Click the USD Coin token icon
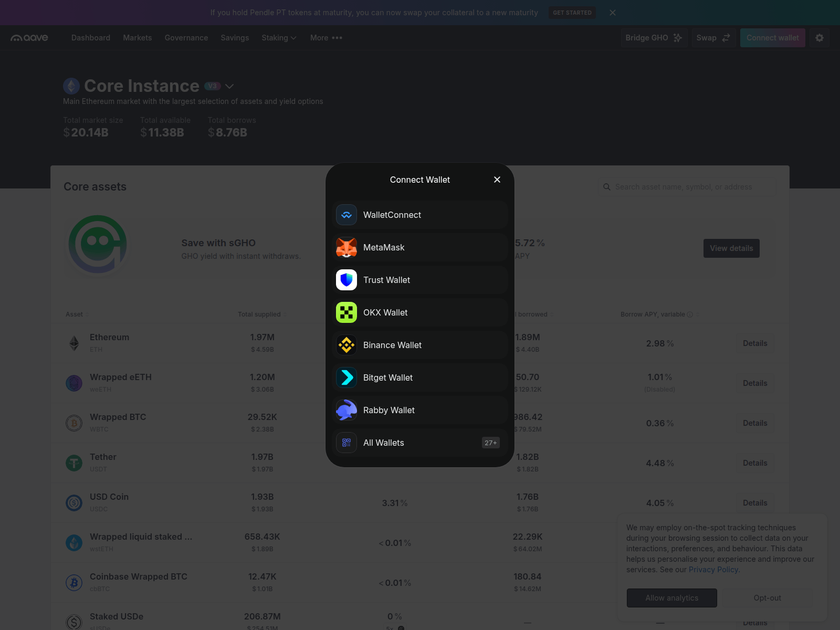The height and width of the screenshot is (630, 840). pos(74,503)
